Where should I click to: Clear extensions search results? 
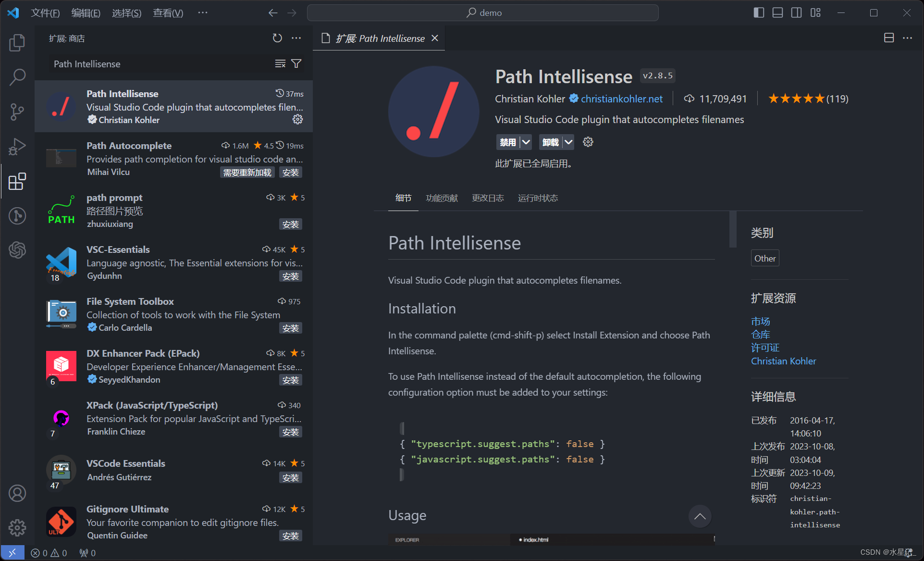click(x=280, y=63)
